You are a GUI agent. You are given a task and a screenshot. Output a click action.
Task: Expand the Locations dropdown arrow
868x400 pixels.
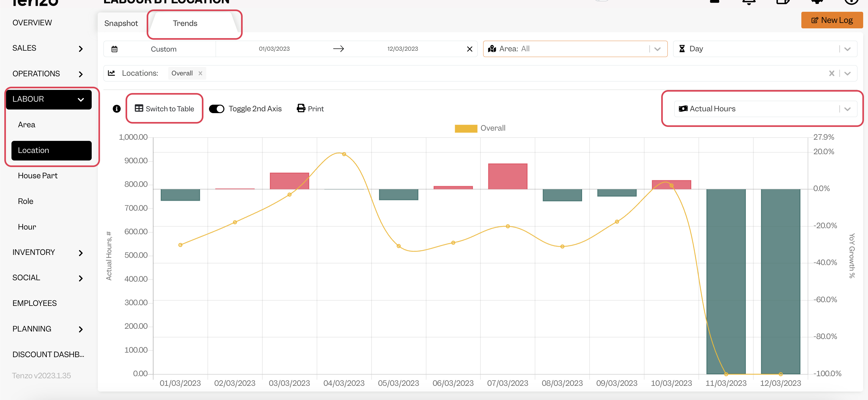(847, 74)
